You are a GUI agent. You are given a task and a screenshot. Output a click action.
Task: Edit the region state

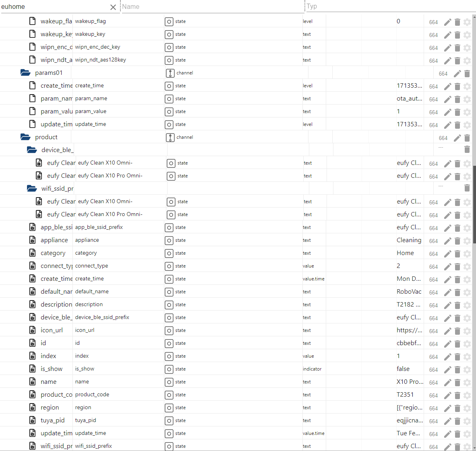point(447,408)
